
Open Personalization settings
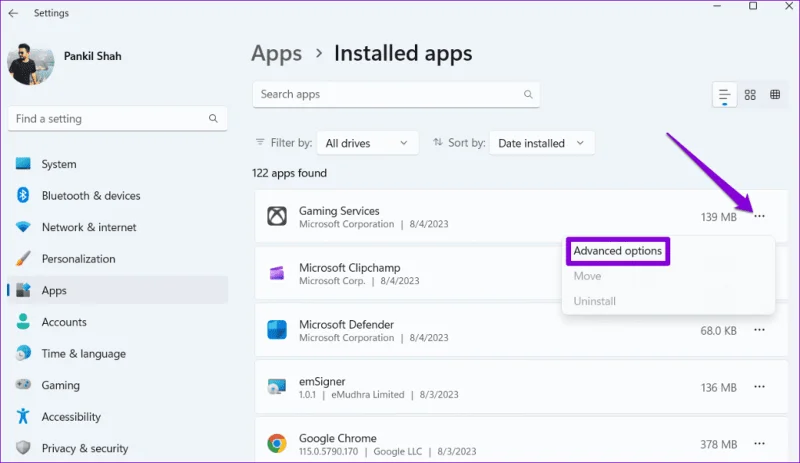[117, 259]
